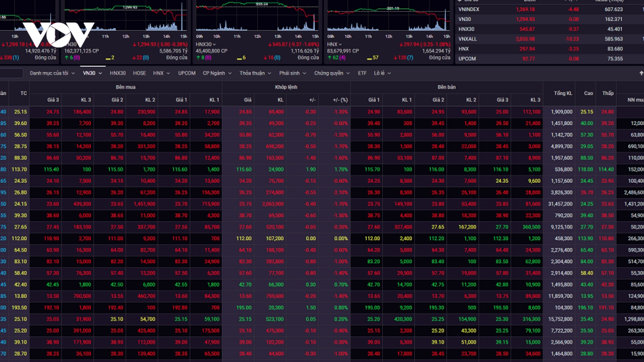Image resolution: width=644 pixels, height=362 pixels.
Task: Select VN30 row in index list
Action: (x=549, y=19)
